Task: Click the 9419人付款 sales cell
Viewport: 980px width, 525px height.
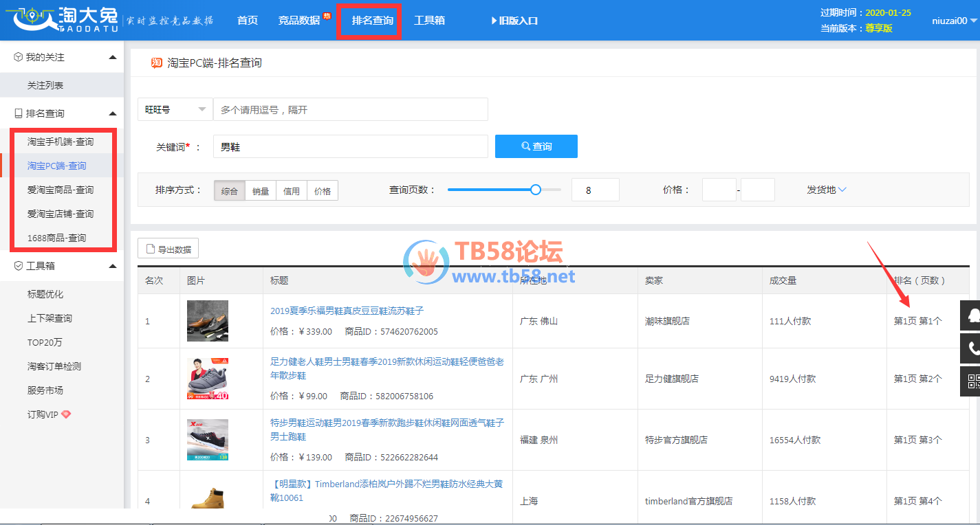Action: tap(792, 379)
